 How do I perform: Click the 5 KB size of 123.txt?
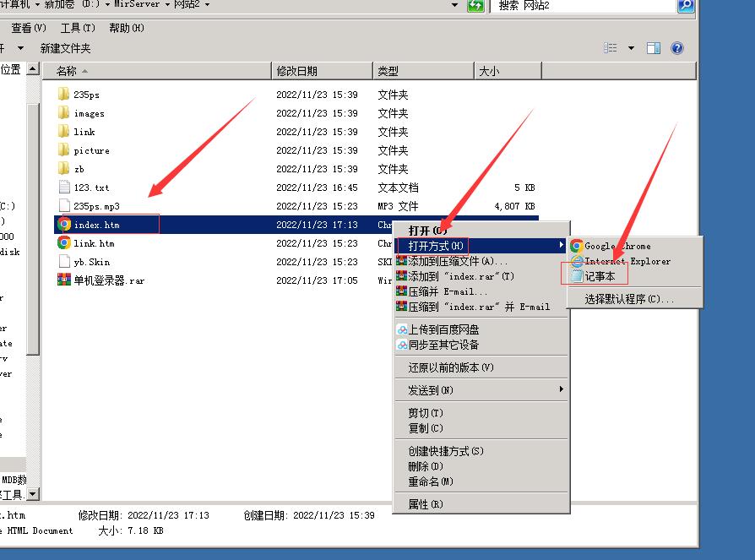tap(524, 188)
